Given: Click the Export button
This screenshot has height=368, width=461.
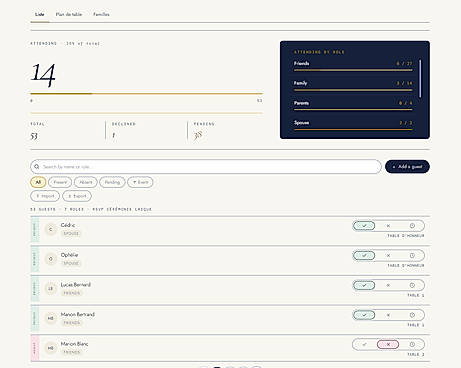Looking at the screenshot, I should coord(77,196).
